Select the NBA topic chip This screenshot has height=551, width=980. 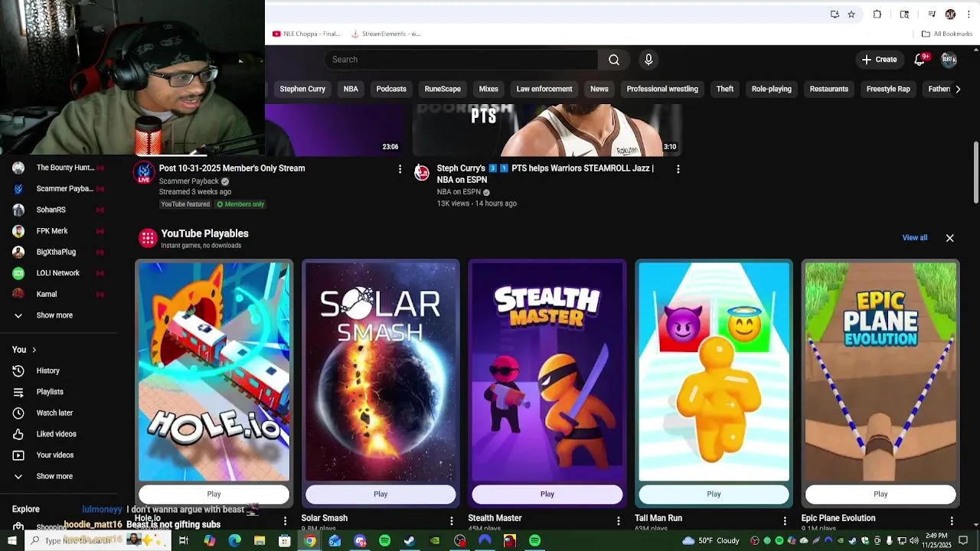351,89
